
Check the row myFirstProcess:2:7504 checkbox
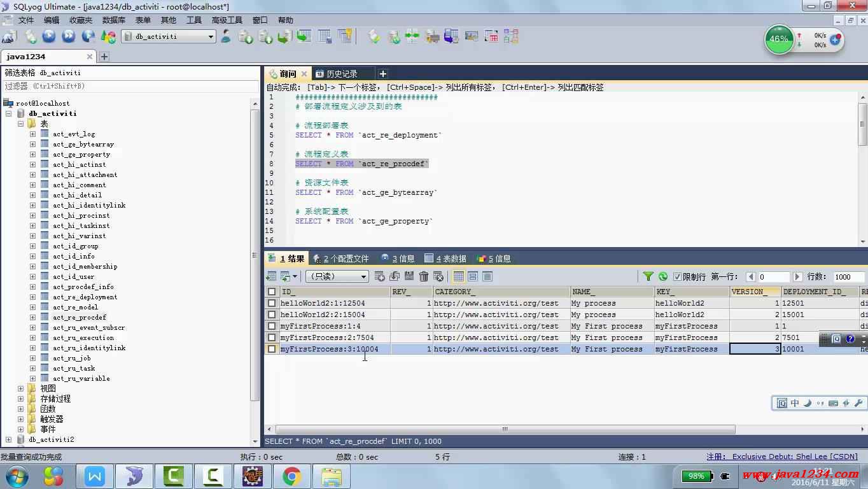click(x=272, y=337)
